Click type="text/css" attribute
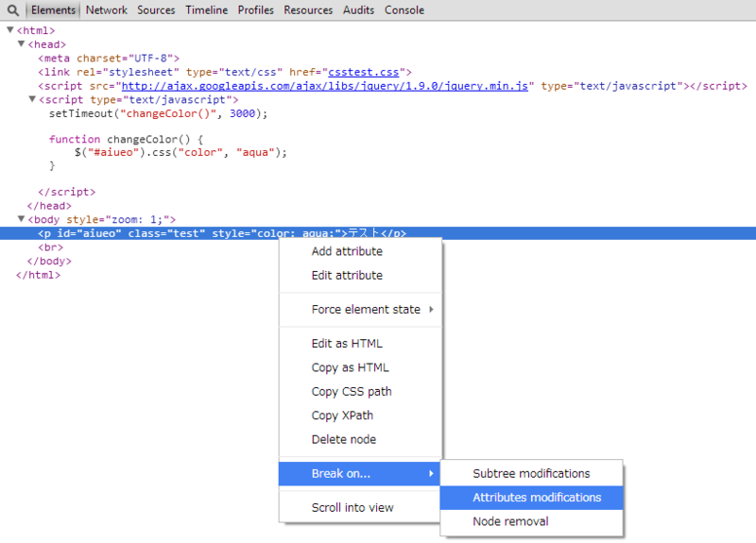This screenshot has width=756, height=543. click(234, 73)
